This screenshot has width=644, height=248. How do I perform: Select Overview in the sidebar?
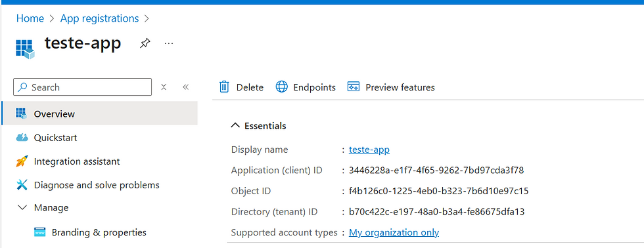click(99, 114)
